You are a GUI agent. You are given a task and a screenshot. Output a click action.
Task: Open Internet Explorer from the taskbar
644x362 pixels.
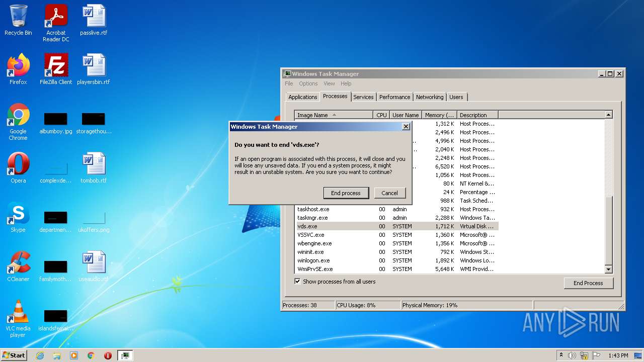(40, 355)
